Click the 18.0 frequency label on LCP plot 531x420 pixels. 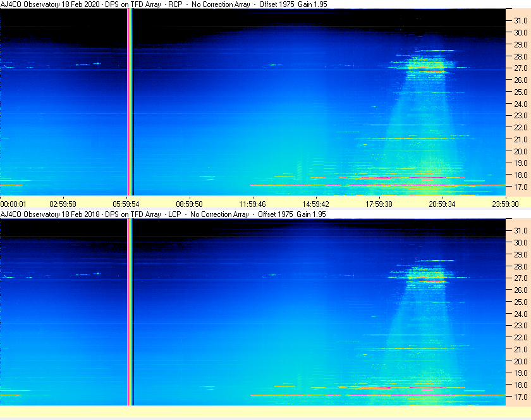coord(521,385)
